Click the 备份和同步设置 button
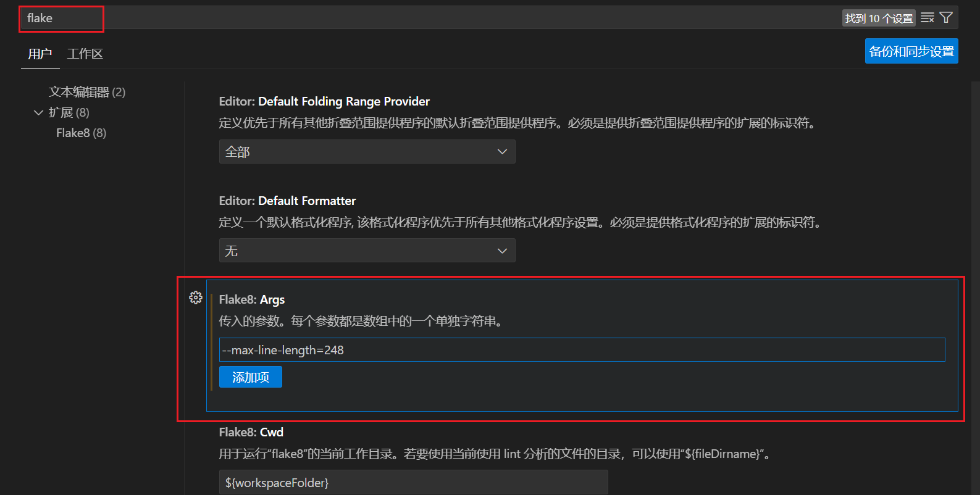This screenshot has width=980, height=495. (911, 51)
